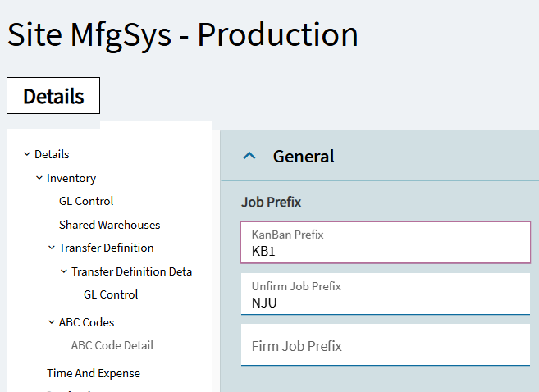539x392 pixels.
Task: Click the Details tab button
Action: point(53,95)
